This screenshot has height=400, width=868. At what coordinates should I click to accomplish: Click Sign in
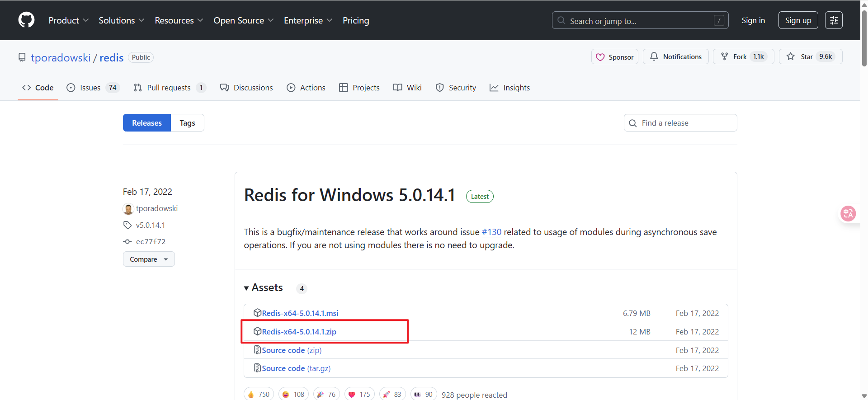[x=753, y=20]
